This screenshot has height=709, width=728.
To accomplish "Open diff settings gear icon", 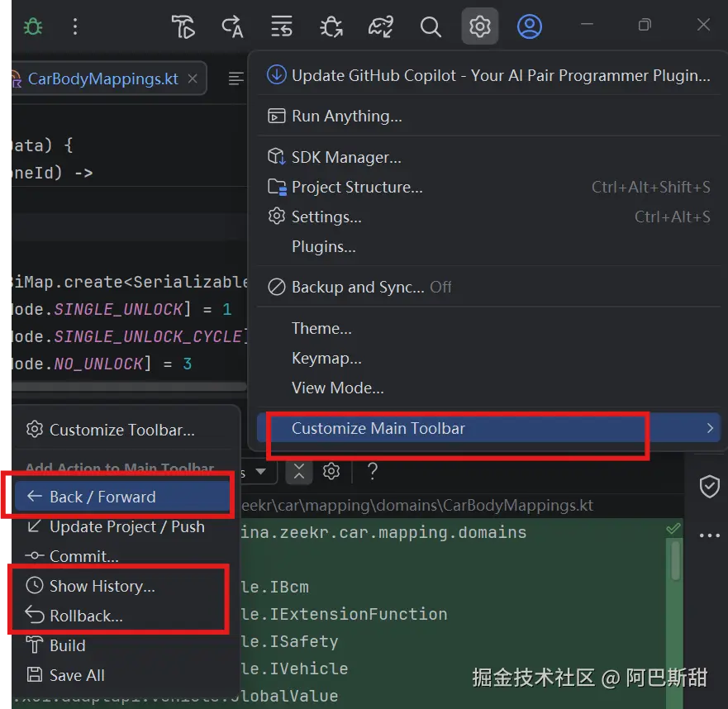I will click(x=331, y=471).
